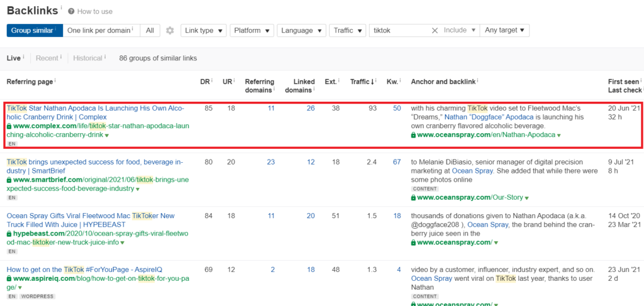This screenshot has height=306, width=644.
Task: Expand the Our-Story backlink arrow
Action: pyautogui.click(x=526, y=198)
